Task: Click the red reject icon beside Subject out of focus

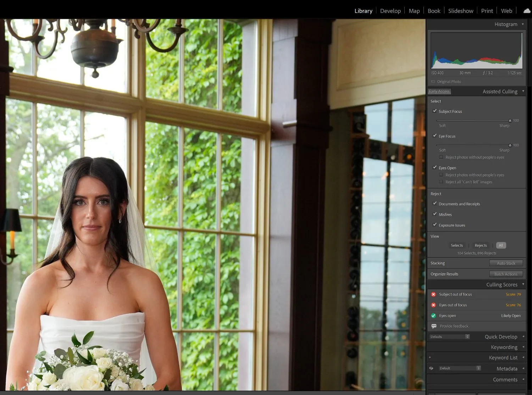Action: point(433,294)
